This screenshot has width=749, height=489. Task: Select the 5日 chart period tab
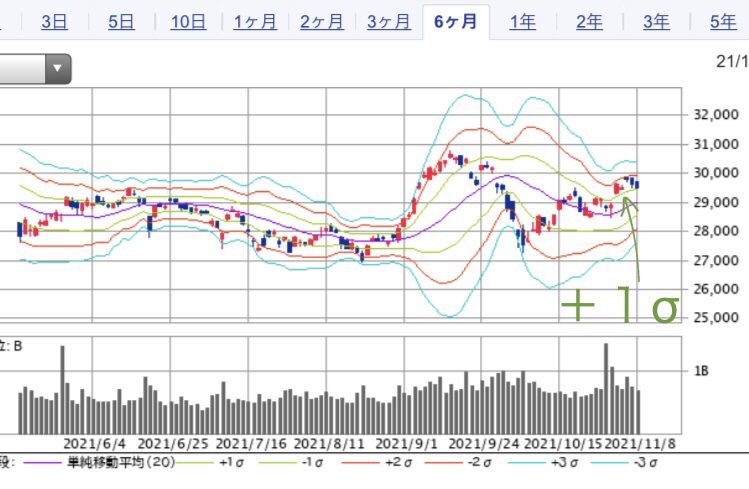121,22
